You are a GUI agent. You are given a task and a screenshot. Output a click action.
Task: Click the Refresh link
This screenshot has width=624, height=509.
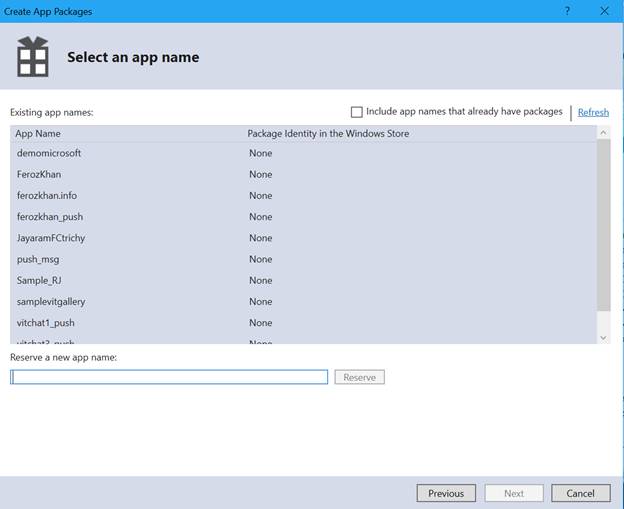[x=593, y=112]
